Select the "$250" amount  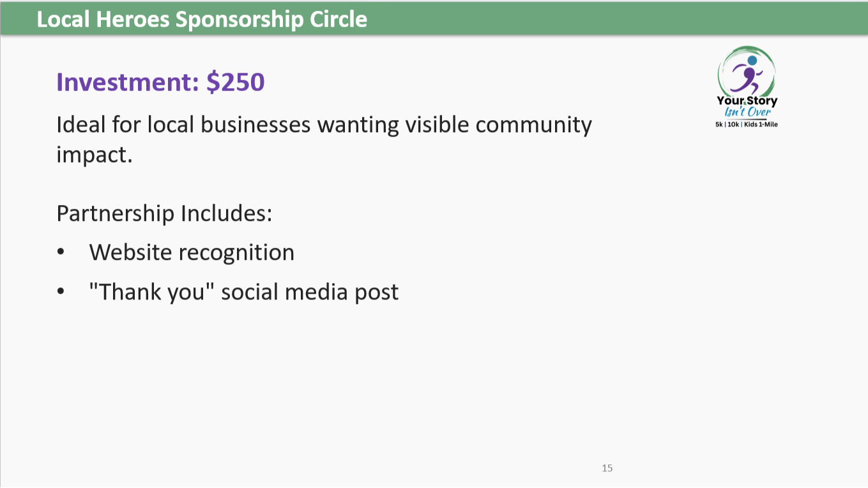click(235, 82)
